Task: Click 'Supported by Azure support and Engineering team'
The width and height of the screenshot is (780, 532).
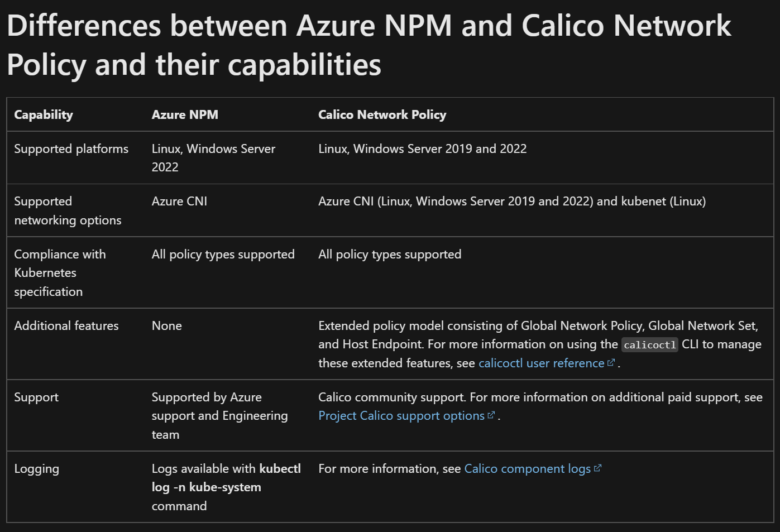Action: [x=220, y=416]
